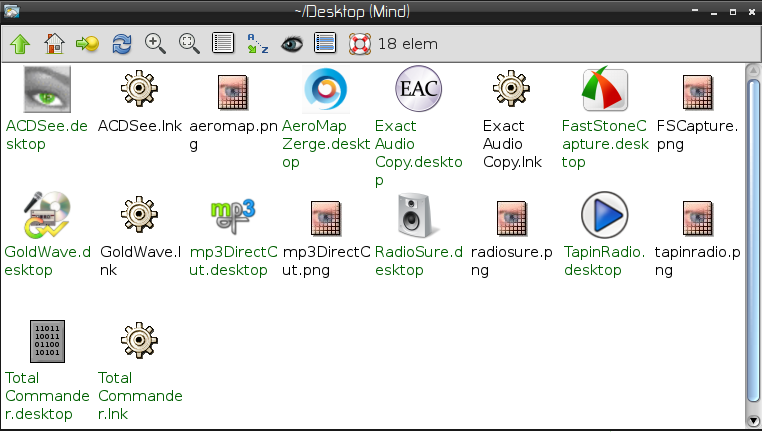
Task: Sort files with the A-Z icon
Action: [258, 43]
